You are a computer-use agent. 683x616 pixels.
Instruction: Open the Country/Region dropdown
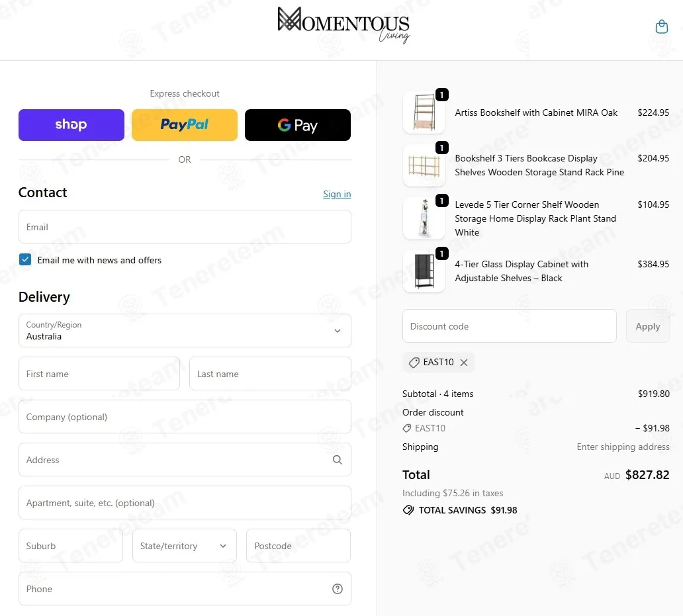coord(185,330)
